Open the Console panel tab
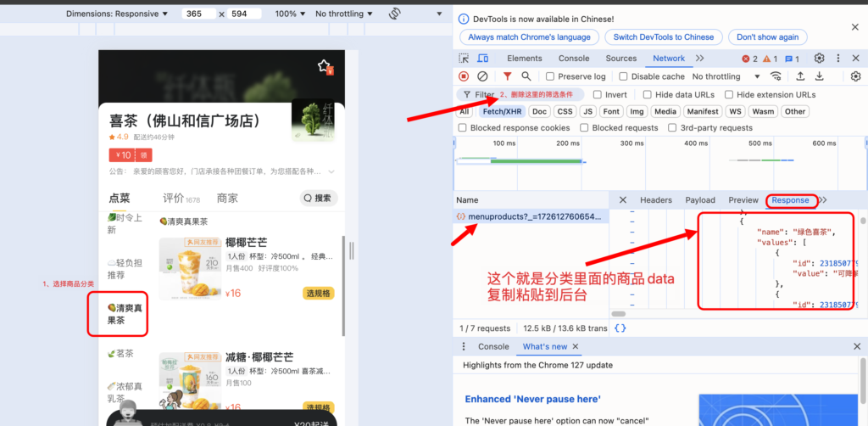Image resolution: width=868 pixels, height=426 pixels. [573, 59]
